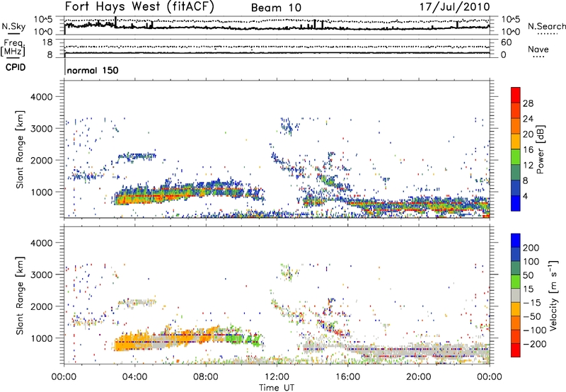Click the '08:00' time tick label
Image resolution: width=566 pixels, height=392 pixels.
coord(205,377)
